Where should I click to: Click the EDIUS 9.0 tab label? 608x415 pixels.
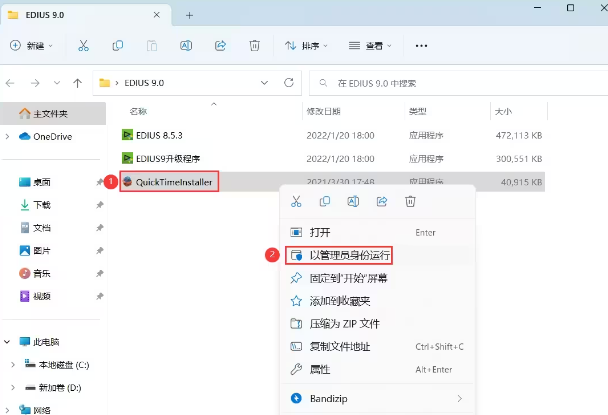click(x=45, y=15)
